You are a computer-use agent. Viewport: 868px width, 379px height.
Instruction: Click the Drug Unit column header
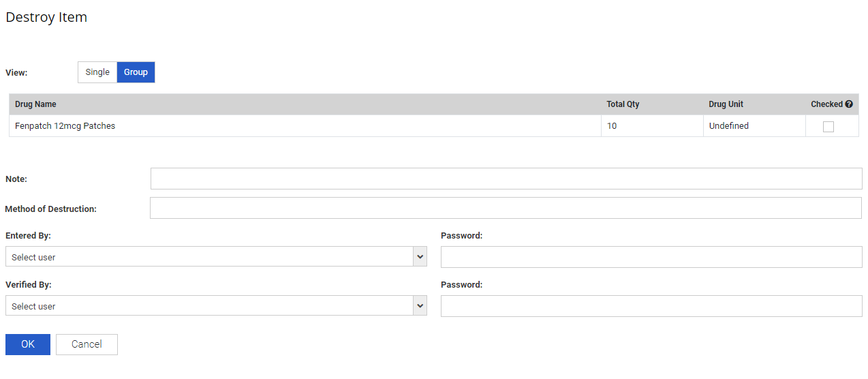point(726,104)
